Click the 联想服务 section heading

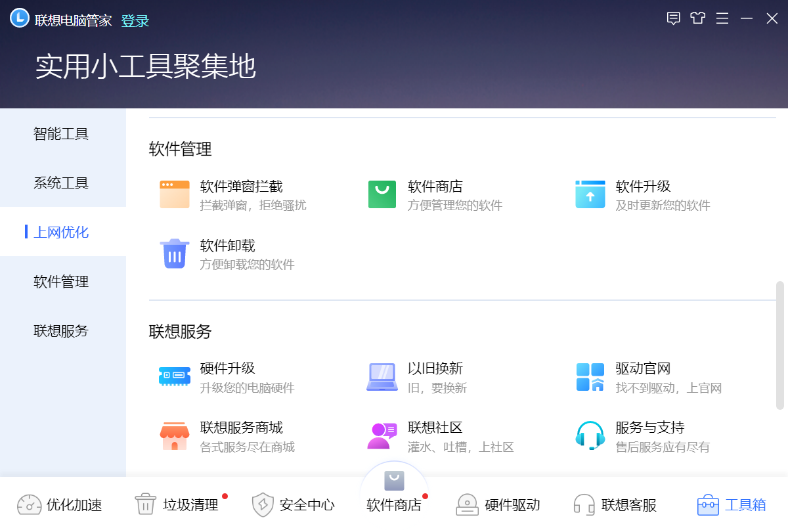click(181, 331)
